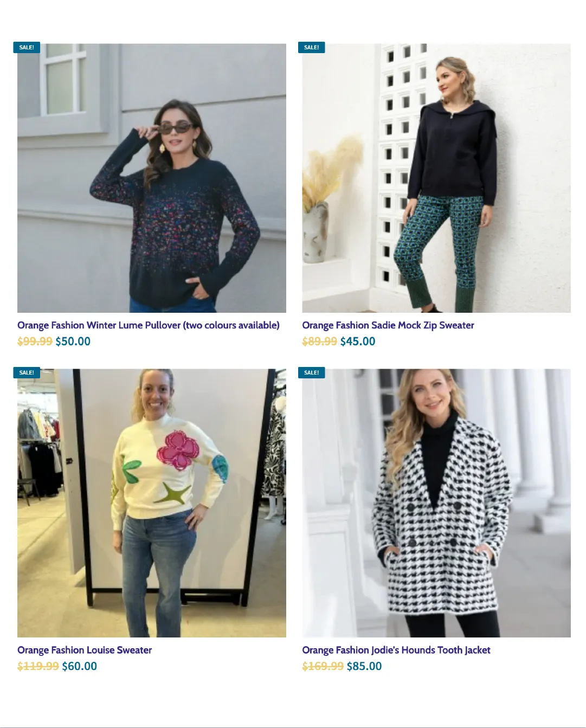Click the SALE! badge on Louise Sweater

point(27,372)
